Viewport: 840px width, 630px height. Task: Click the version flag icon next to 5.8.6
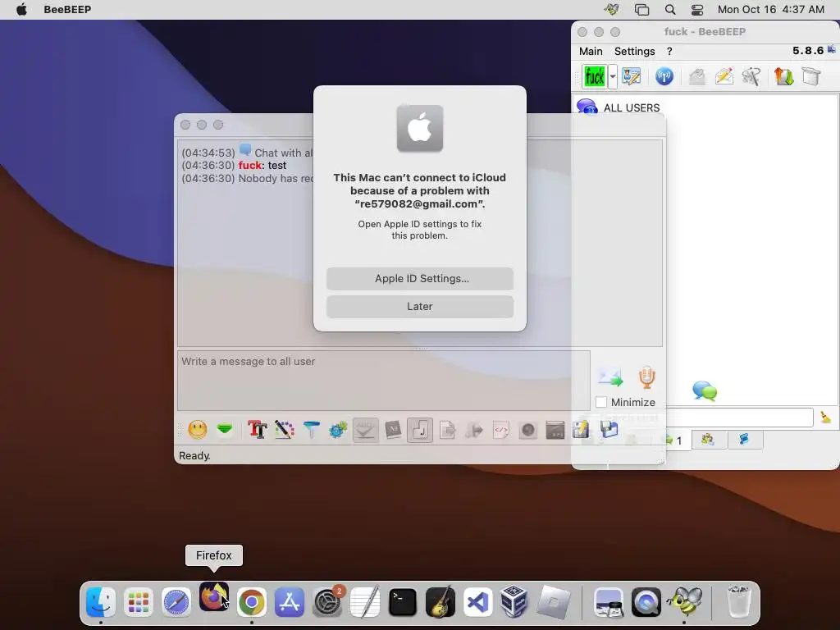[x=832, y=50]
